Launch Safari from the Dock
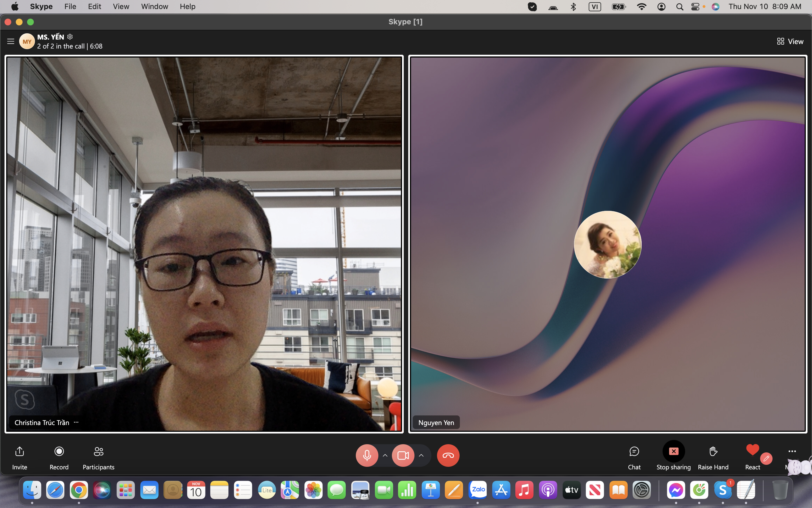The image size is (812, 508). pos(55,490)
